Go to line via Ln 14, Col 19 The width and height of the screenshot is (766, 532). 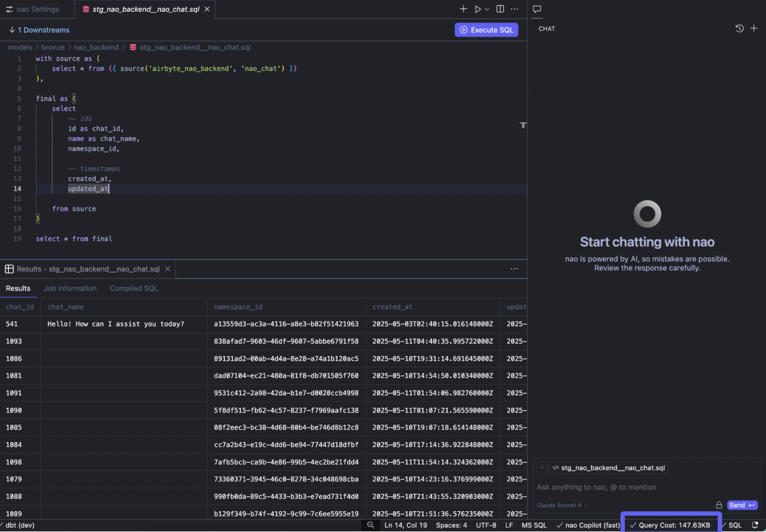click(x=405, y=525)
